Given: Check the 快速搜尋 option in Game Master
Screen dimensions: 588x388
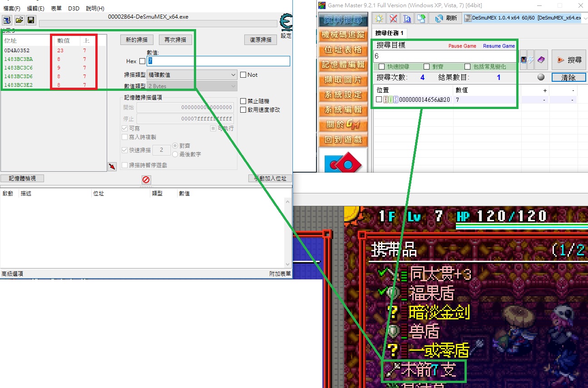Looking at the screenshot, I should click(381, 67).
